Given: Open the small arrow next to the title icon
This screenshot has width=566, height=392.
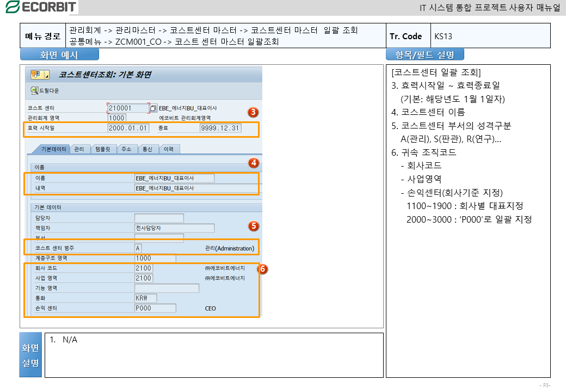Looking at the screenshot, I should point(46,75).
